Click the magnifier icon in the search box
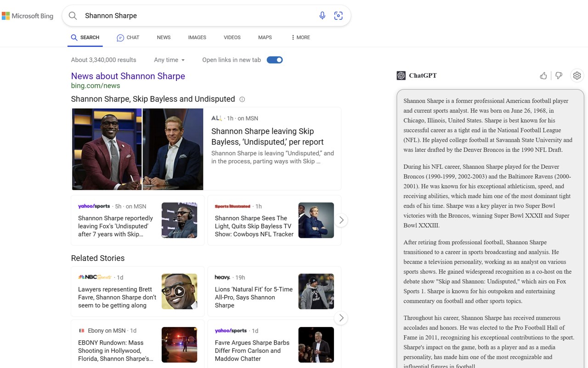This screenshot has width=588, height=368. 73,16
